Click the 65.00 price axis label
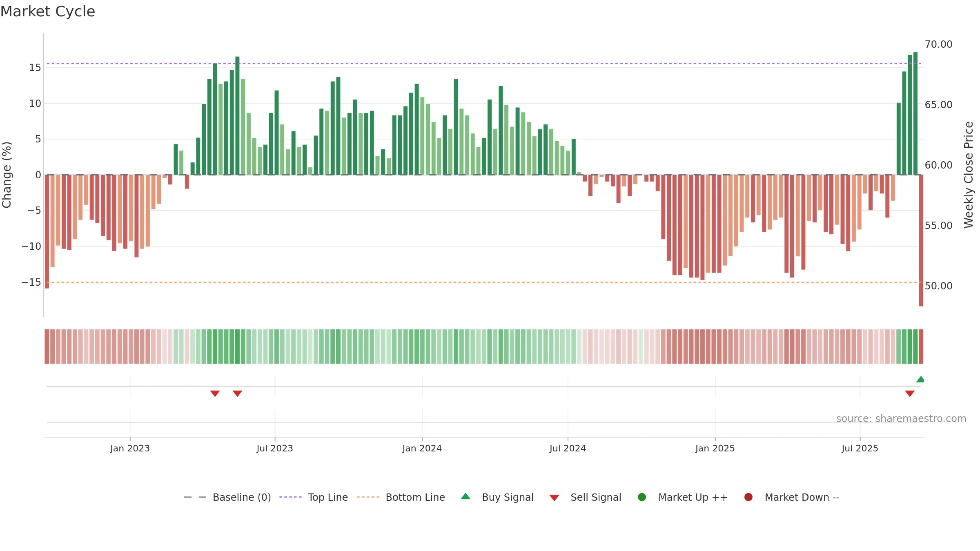The image size is (980, 551). [938, 104]
